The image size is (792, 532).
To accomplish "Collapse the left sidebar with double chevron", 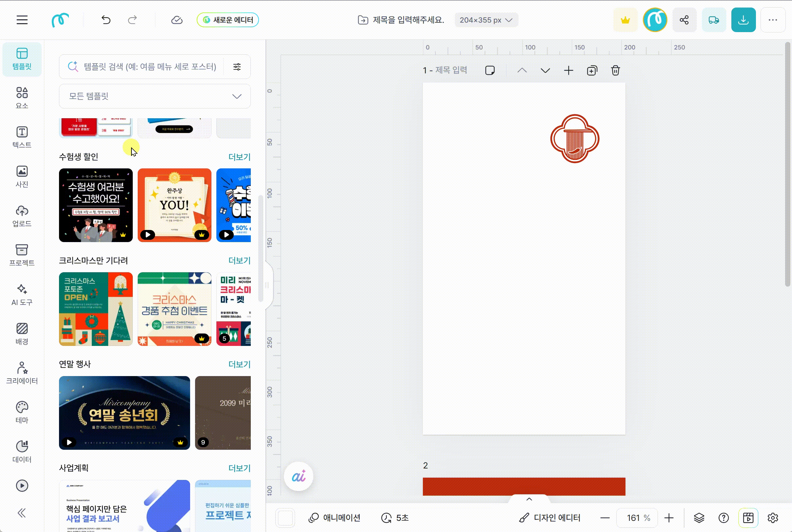I will pyautogui.click(x=22, y=513).
